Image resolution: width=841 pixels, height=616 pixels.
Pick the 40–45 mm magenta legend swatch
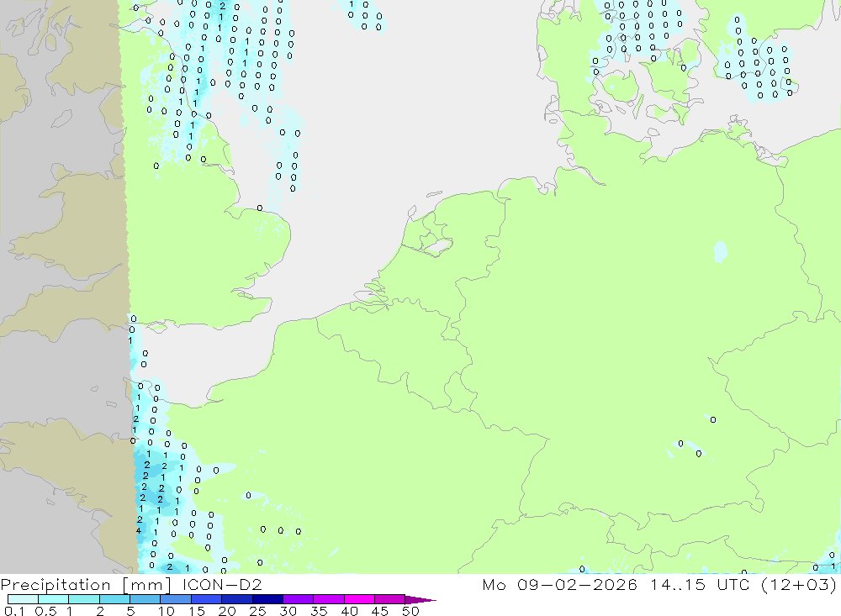click(359, 599)
